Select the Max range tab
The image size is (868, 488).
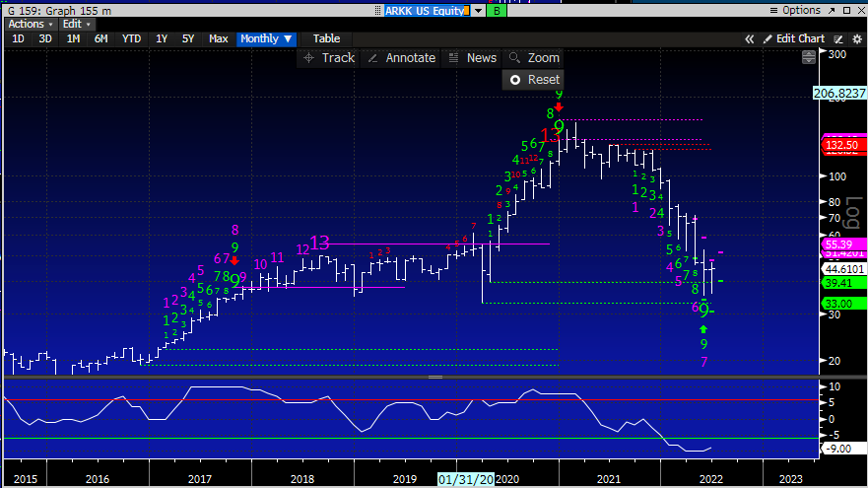[219, 38]
